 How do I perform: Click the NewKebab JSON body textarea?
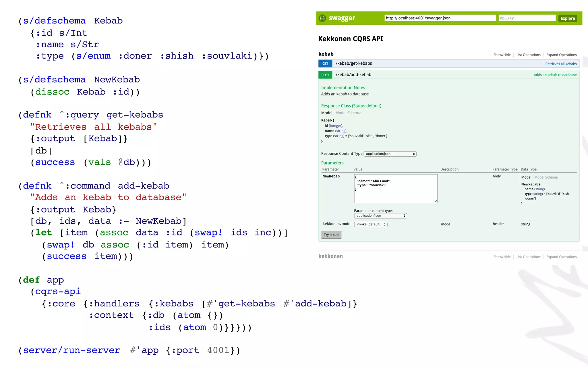396,189
